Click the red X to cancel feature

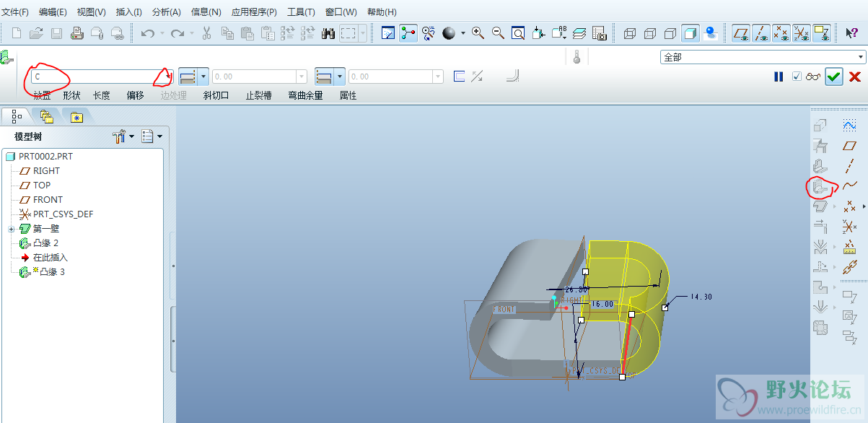click(855, 77)
